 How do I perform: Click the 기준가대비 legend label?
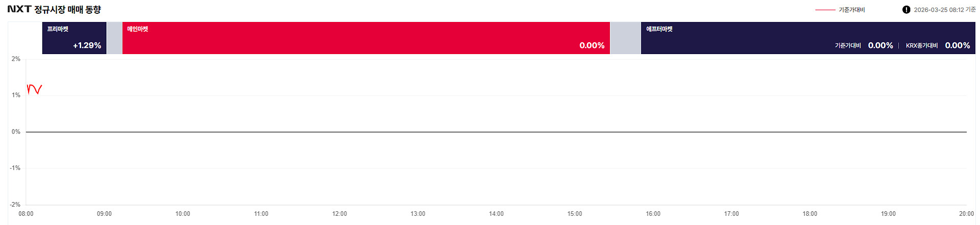[x=852, y=10]
